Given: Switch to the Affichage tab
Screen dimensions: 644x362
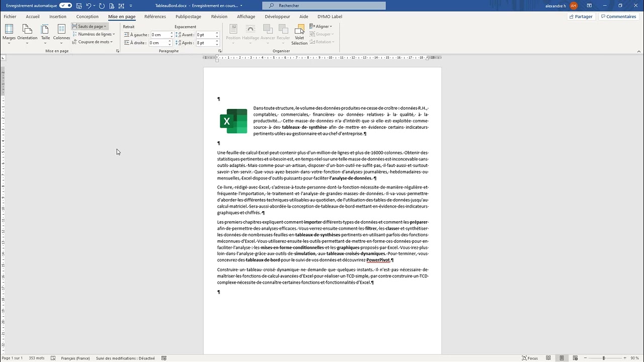Looking at the screenshot, I should pyautogui.click(x=246, y=17).
